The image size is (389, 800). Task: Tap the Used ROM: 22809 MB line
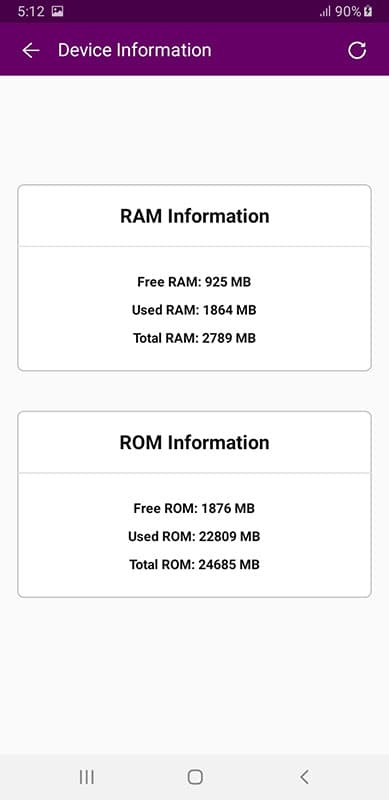coord(194,536)
